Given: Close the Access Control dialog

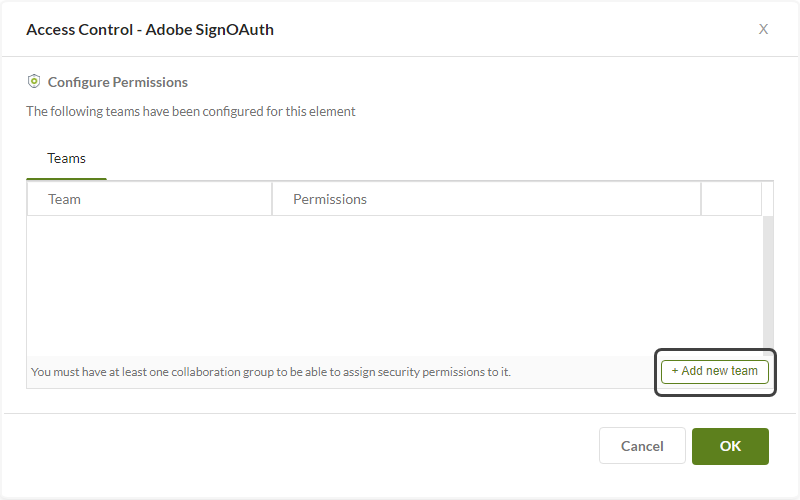Looking at the screenshot, I should 763,29.
